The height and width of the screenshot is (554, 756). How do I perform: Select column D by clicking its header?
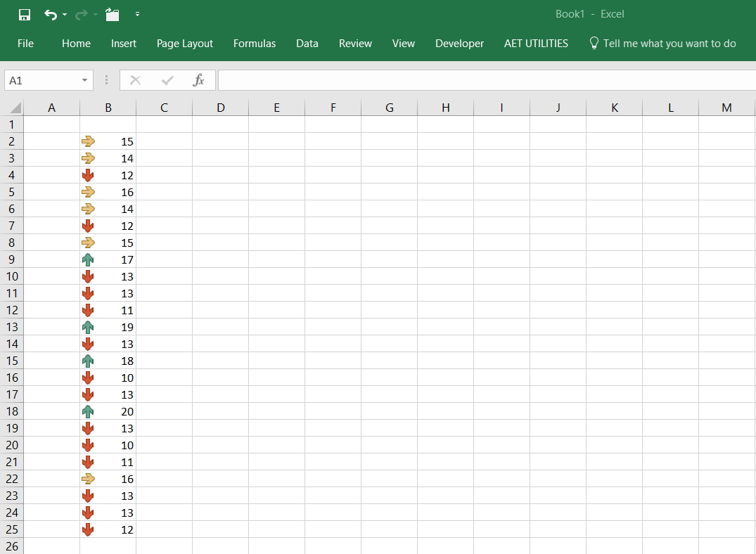click(x=220, y=107)
